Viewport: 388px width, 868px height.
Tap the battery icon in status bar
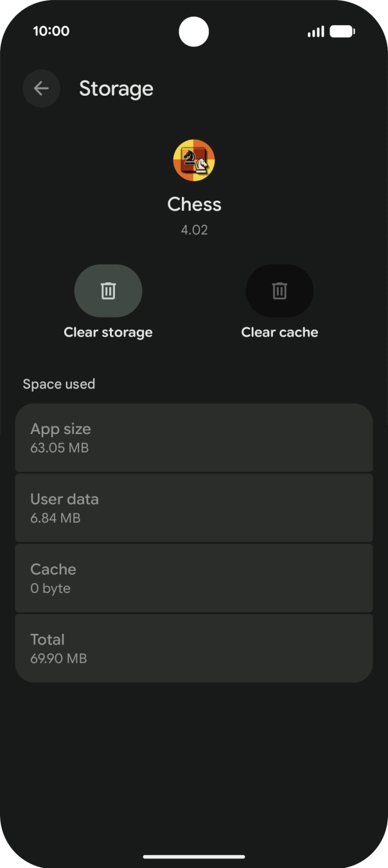[342, 32]
